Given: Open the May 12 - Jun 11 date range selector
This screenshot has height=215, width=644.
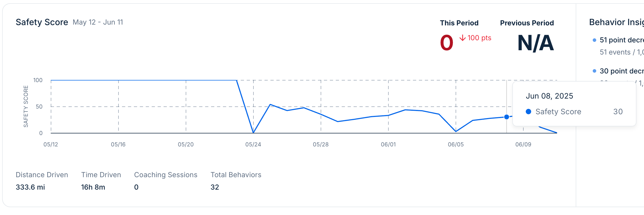Looking at the screenshot, I should [x=98, y=22].
